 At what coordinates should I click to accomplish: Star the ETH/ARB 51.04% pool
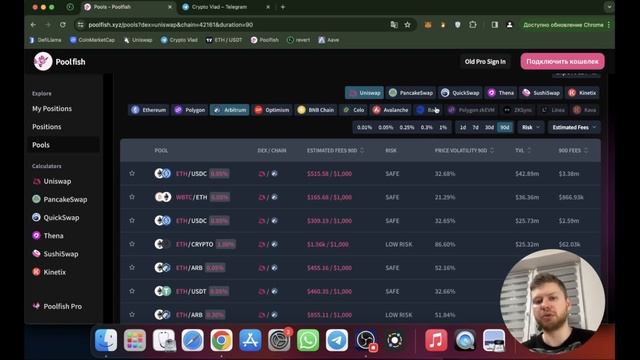(132, 314)
